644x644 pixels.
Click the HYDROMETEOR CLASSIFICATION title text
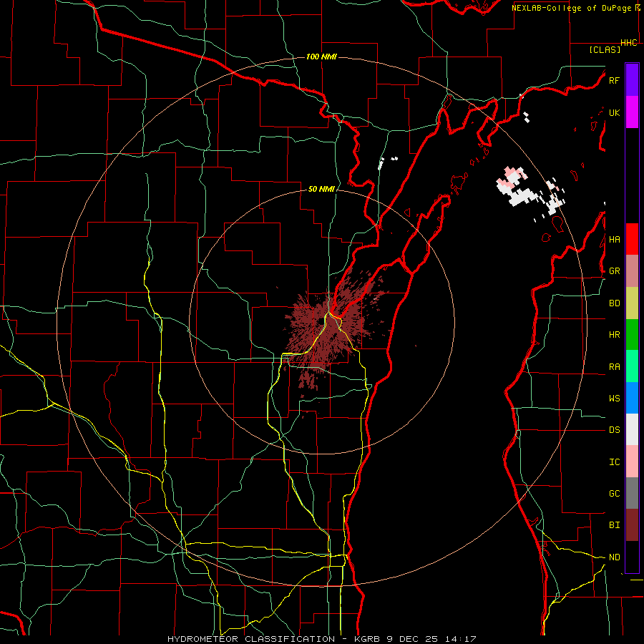coord(251,639)
